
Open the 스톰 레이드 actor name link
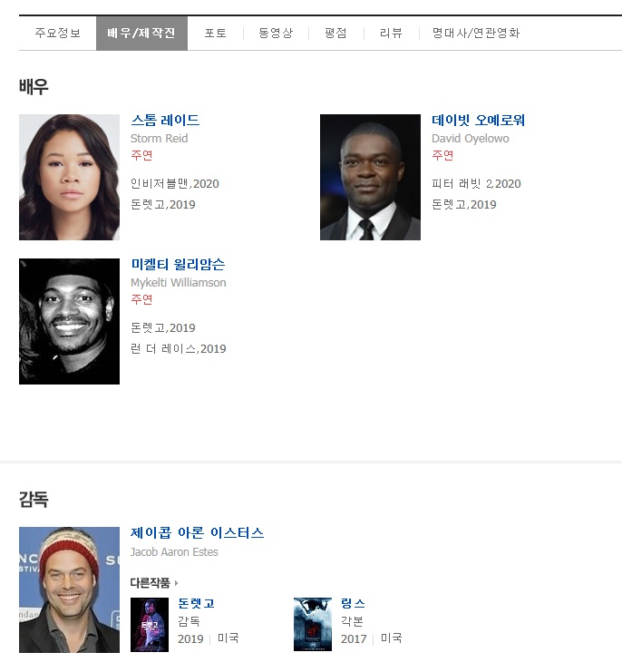click(x=165, y=120)
